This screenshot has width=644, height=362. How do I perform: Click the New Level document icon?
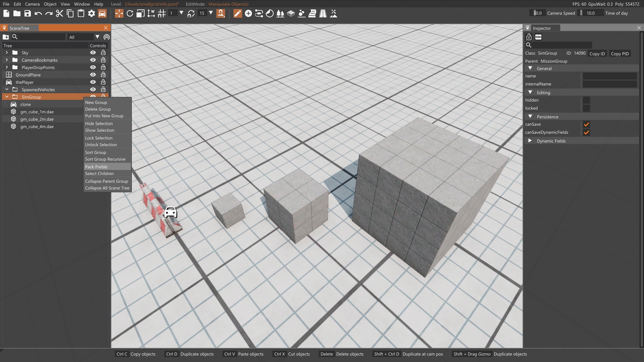tap(6, 13)
